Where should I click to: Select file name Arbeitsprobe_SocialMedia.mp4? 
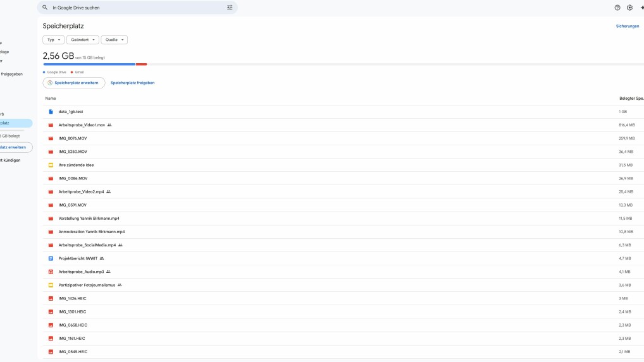(87, 244)
